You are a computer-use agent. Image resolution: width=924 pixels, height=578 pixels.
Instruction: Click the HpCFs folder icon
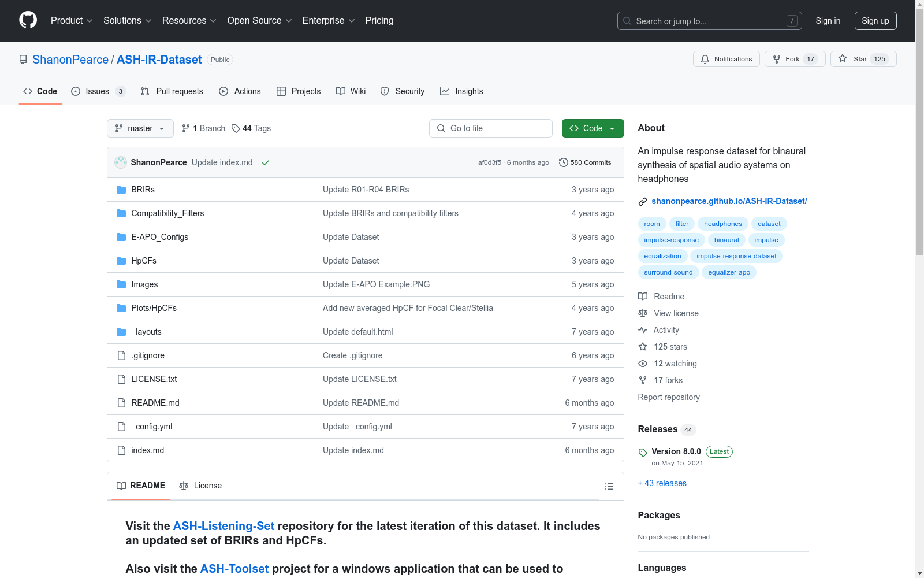[121, 261]
